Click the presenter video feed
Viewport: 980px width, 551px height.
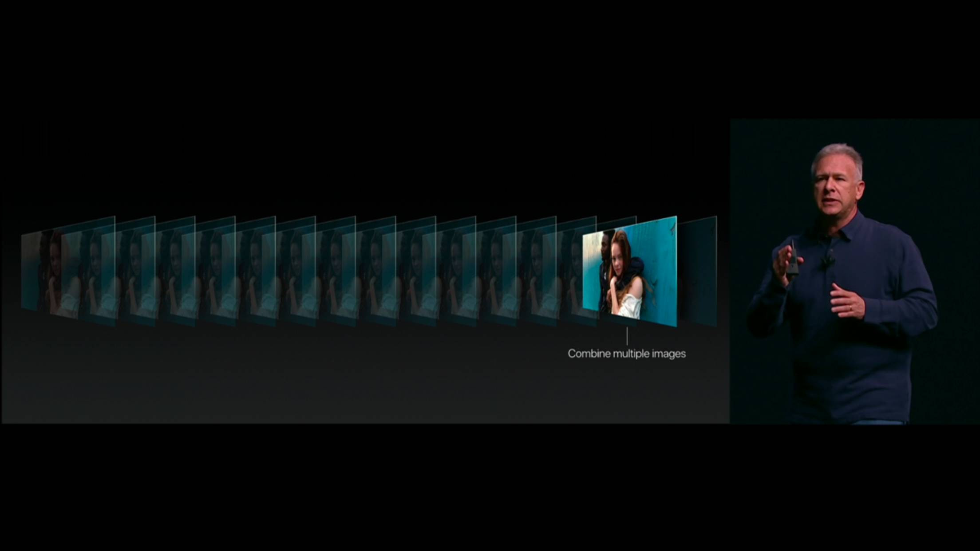tap(854, 271)
